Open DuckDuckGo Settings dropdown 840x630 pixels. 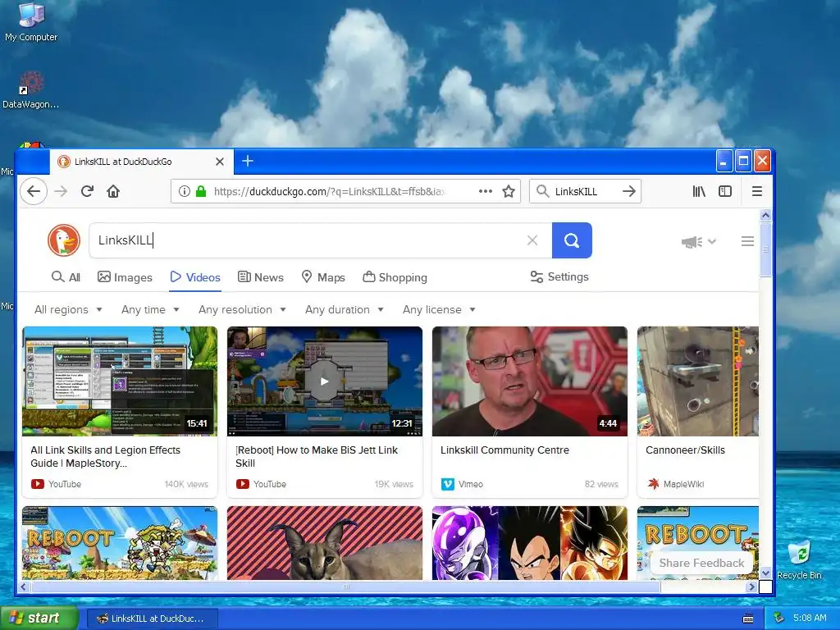click(559, 277)
